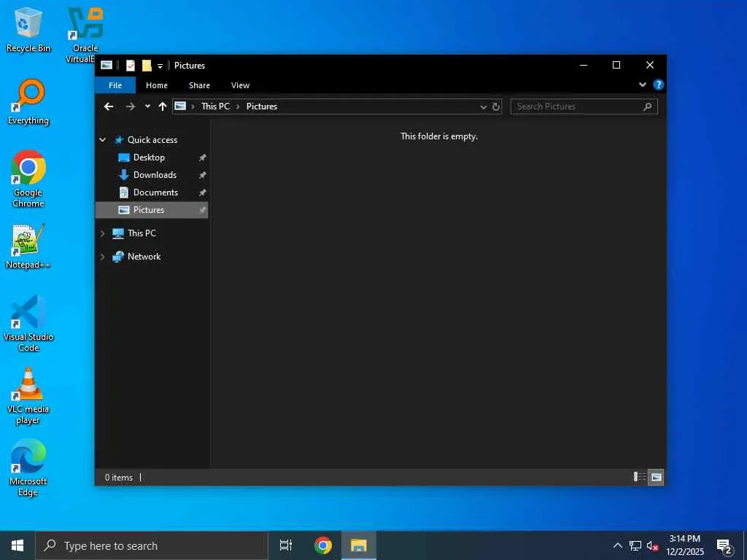Open the Recycle Bin desktop icon
The image size is (747, 560).
coord(28,29)
